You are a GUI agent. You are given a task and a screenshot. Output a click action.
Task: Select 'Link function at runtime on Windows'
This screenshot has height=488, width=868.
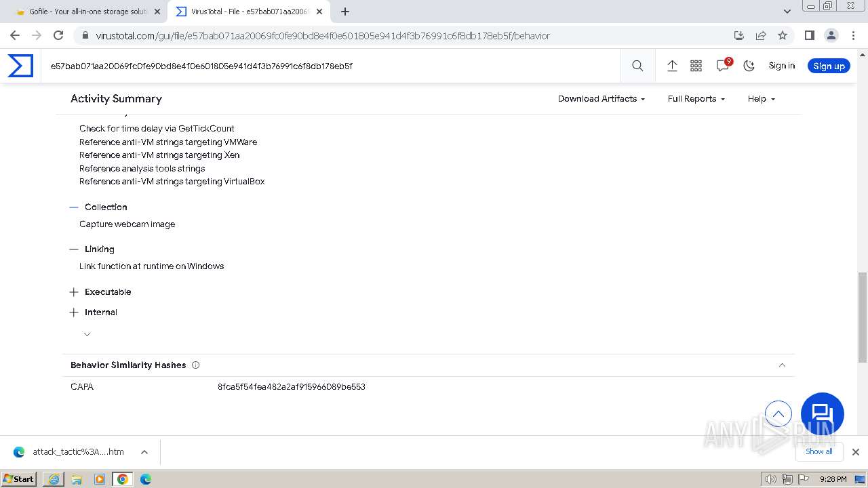151,266
